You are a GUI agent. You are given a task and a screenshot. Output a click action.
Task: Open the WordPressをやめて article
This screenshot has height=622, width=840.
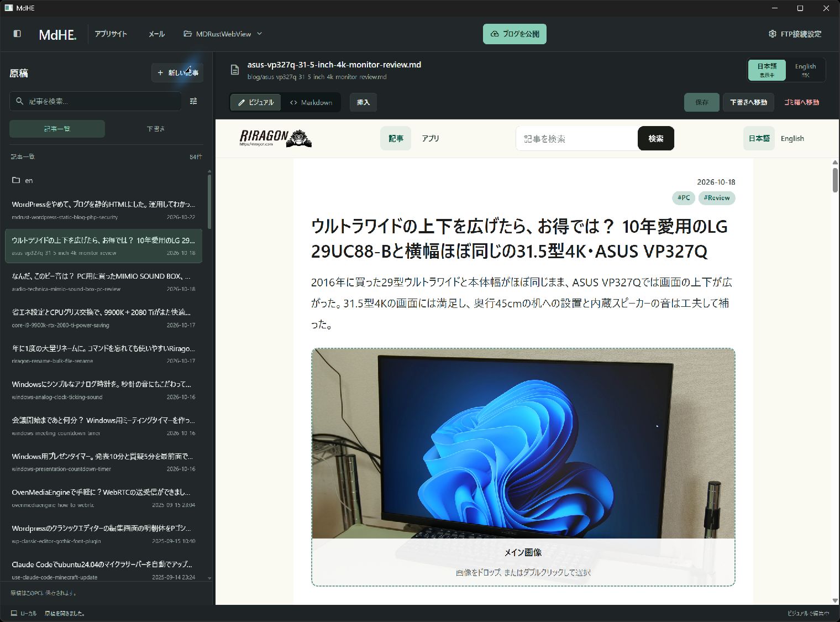104,210
